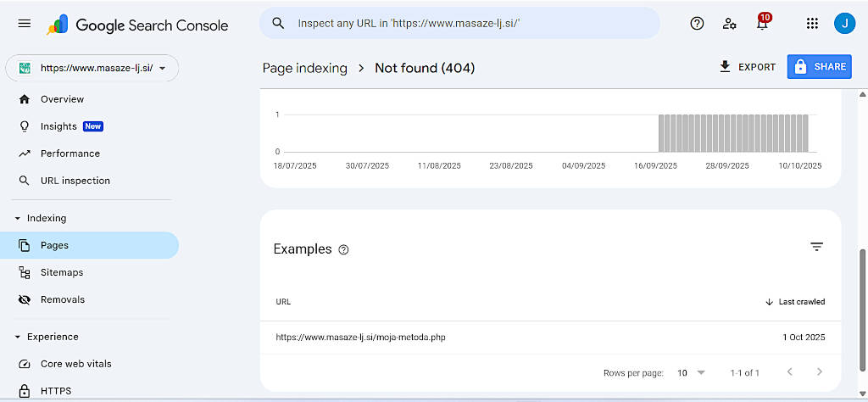Open the hamburger main menu
Screen dimensions: 868x402
25,24
